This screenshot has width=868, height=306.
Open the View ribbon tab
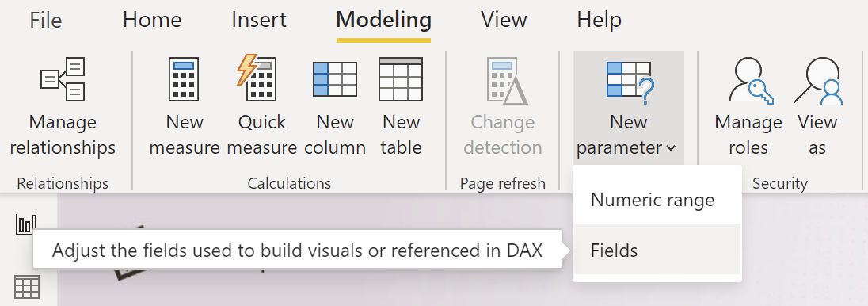click(x=504, y=20)
